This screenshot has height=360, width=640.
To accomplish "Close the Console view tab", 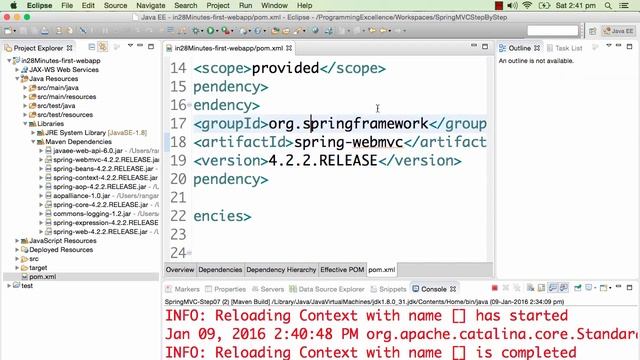I will point(453,289).
